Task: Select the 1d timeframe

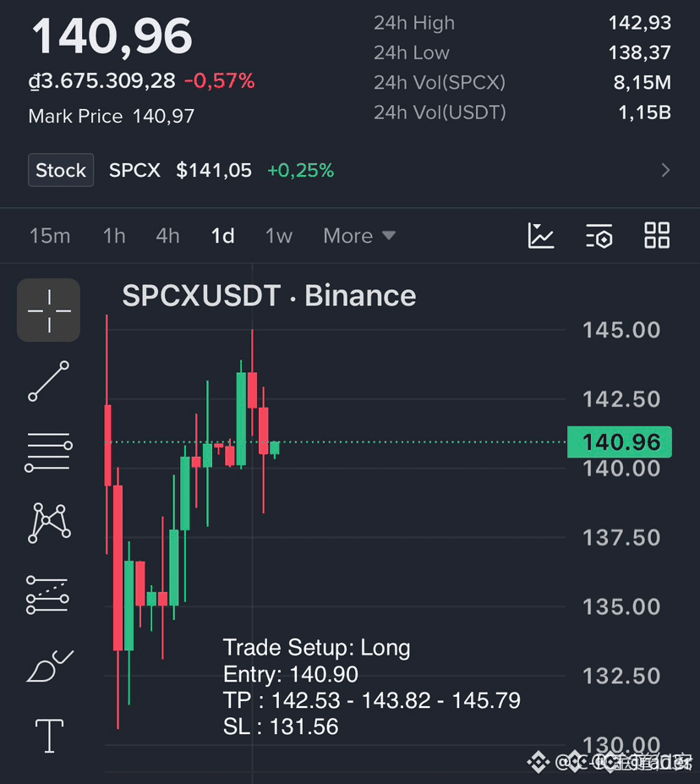Action: tap(223, 236)
